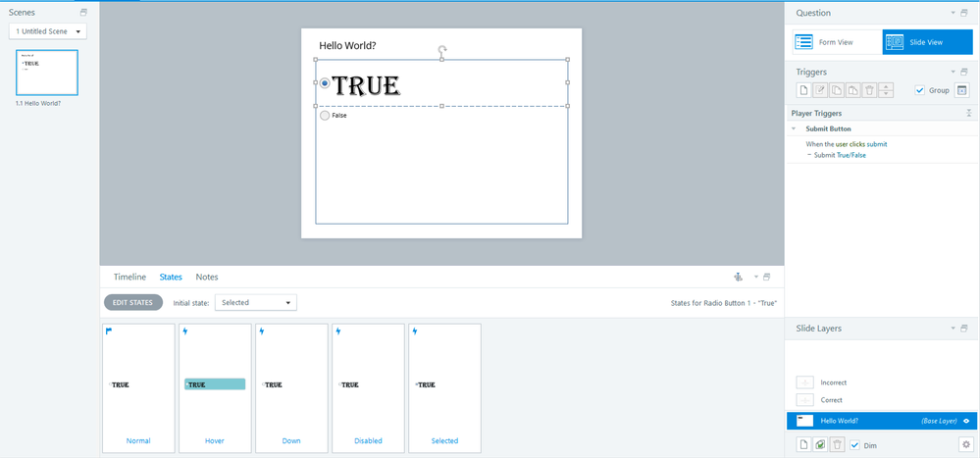Click 'States for Radio Button 1' label
This screenshot has width=980, height=458.
(x=724, y=302)
